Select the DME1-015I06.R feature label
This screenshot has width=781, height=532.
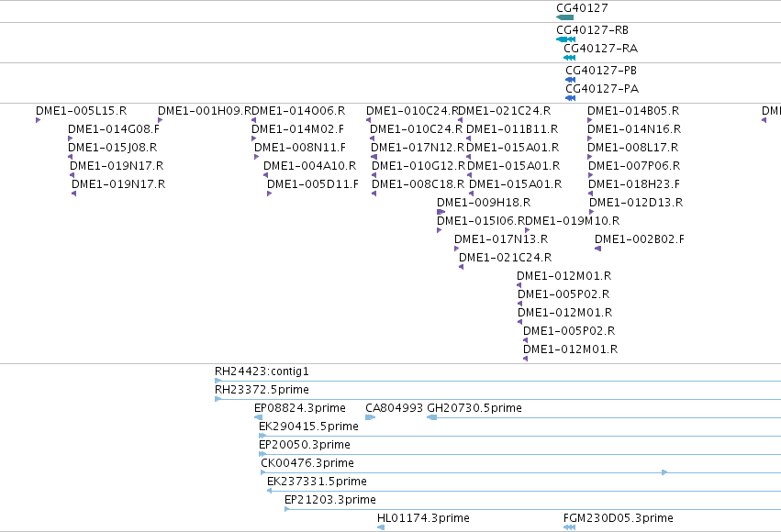pos(481,221)
